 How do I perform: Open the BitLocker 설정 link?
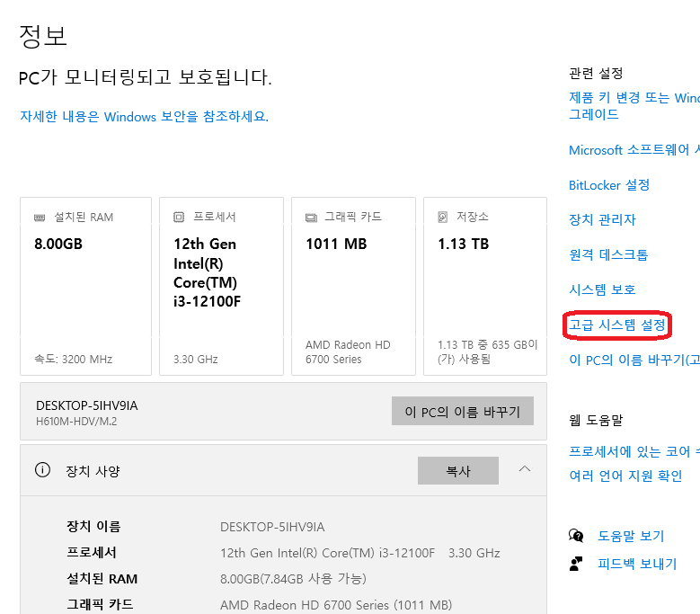point(609,185)
